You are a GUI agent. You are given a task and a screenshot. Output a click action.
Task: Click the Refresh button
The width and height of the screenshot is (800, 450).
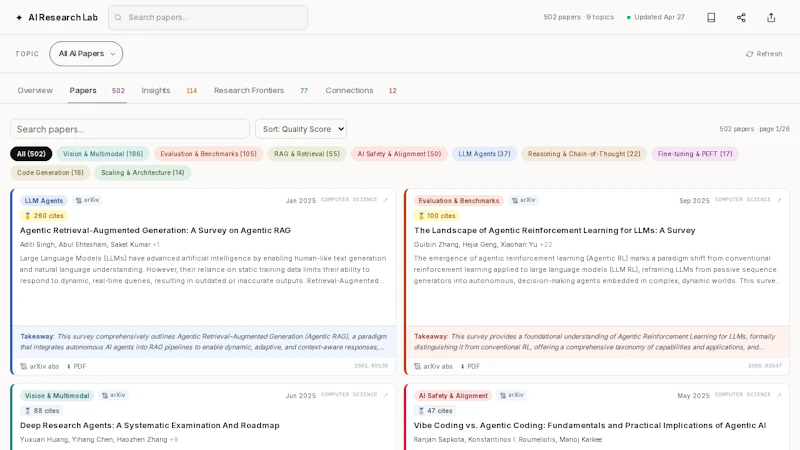coord(764,54)
